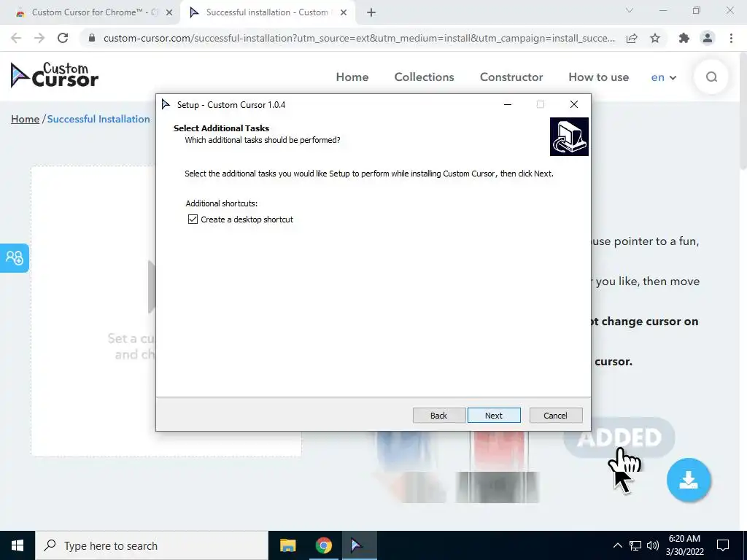Click the Custom Cursor setup taskbar icon

[x=357, y=545]
